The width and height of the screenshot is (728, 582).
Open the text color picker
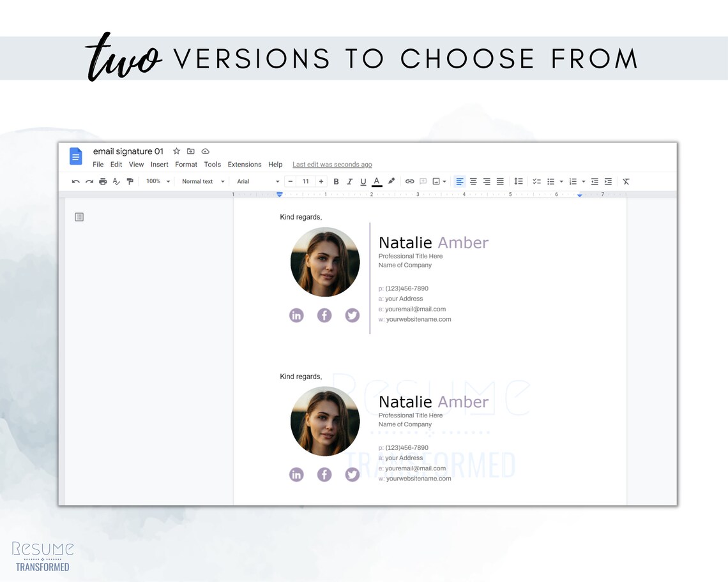point(376,181)
